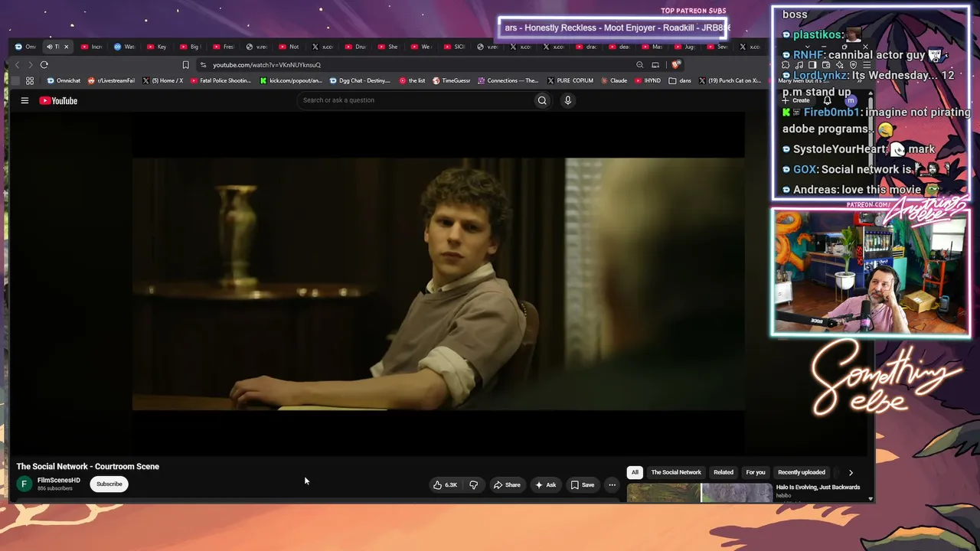Open 'the list' bookmark
Screen dimensions: 980x551
point(412,80)
